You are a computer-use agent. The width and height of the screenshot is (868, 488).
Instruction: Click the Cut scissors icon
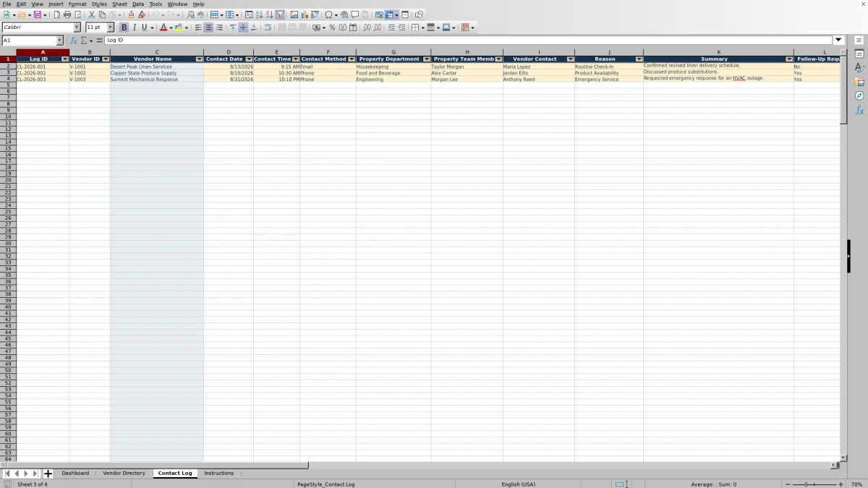[x=92, y=14]
